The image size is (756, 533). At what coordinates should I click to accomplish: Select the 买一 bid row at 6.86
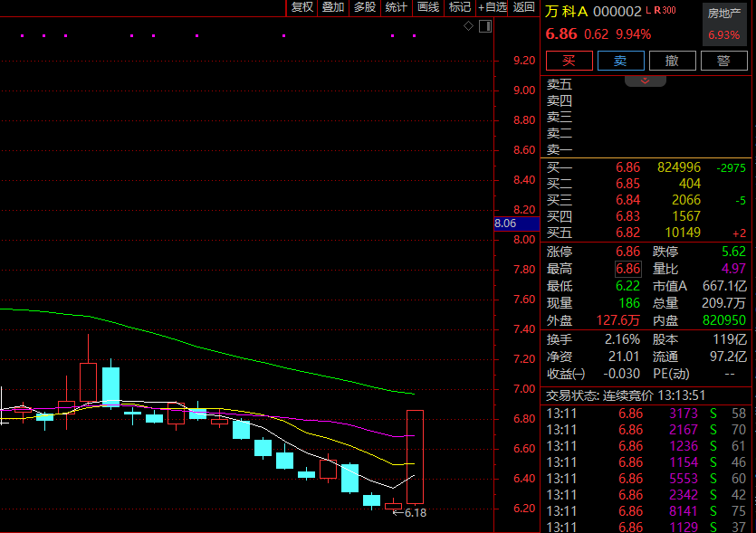point(646,167)
